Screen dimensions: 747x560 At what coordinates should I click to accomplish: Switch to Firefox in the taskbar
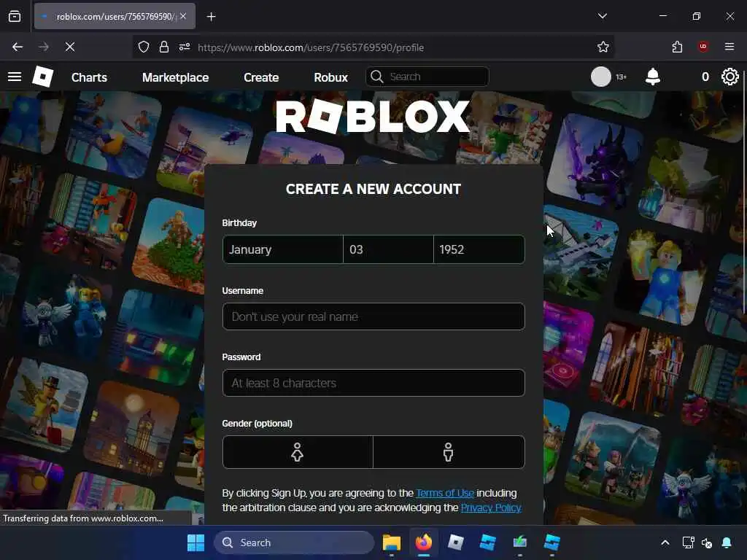click(424, 542)
